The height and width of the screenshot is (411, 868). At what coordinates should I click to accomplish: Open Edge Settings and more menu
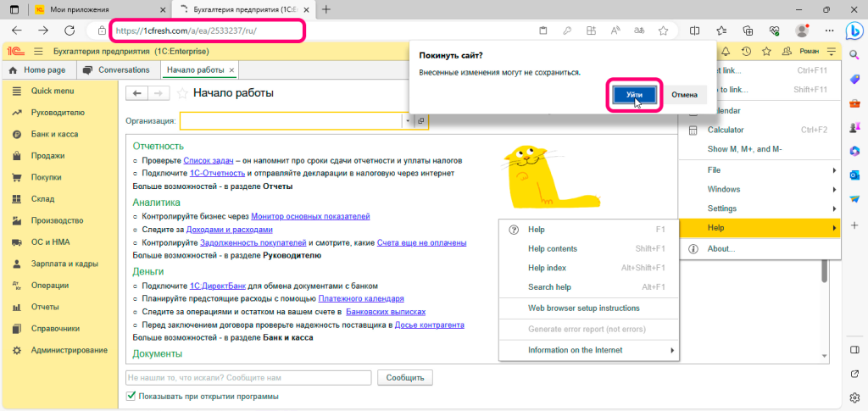tap(829, 31)
